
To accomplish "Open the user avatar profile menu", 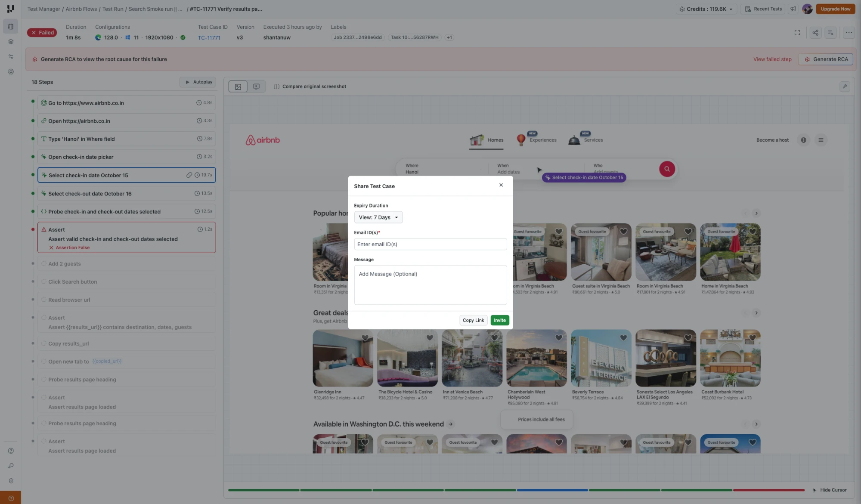I will tap(807, 9).
